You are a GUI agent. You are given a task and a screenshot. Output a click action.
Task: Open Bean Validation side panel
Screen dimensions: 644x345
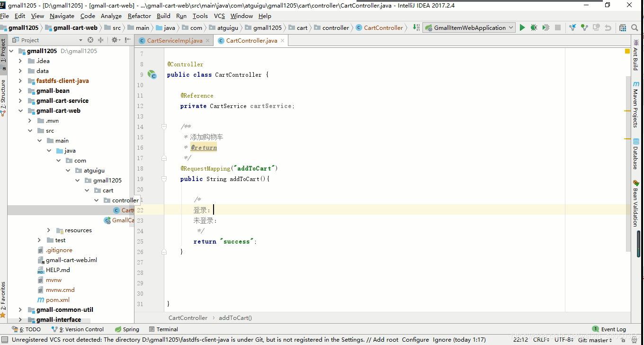click(x=636, y=203)
